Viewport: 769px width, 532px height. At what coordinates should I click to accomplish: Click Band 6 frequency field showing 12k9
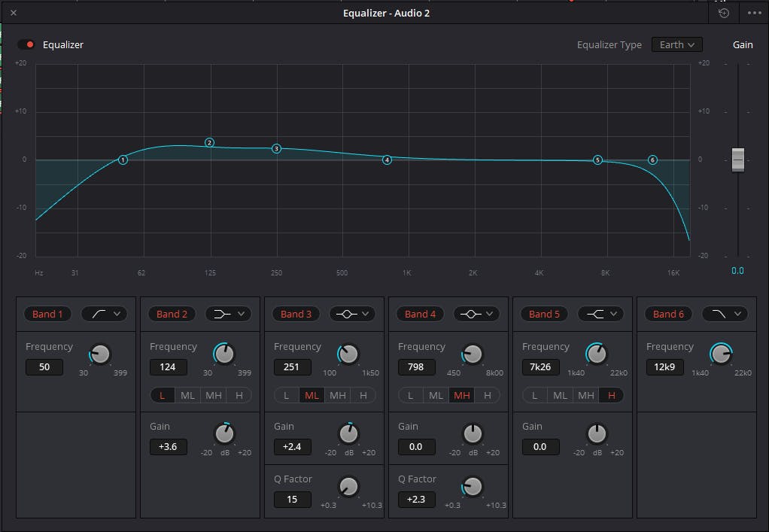[x=664, y=366]
